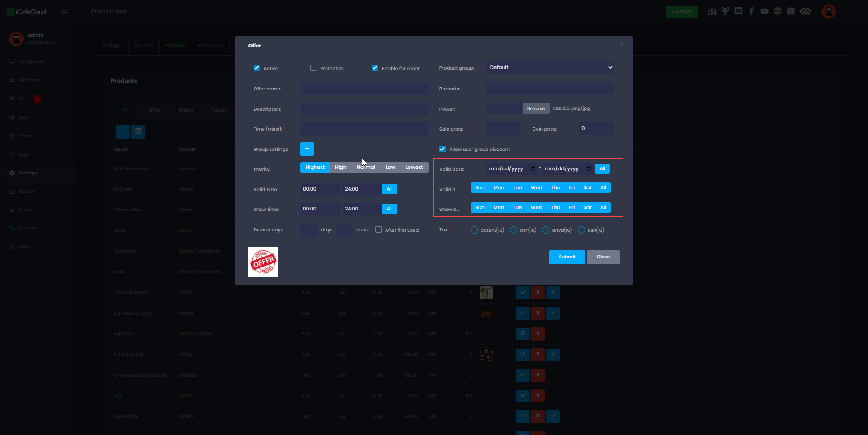Image resolution: width=868 pixels, height=435 pixels.
Task: Set priority to Lowest
Action: 414,167
